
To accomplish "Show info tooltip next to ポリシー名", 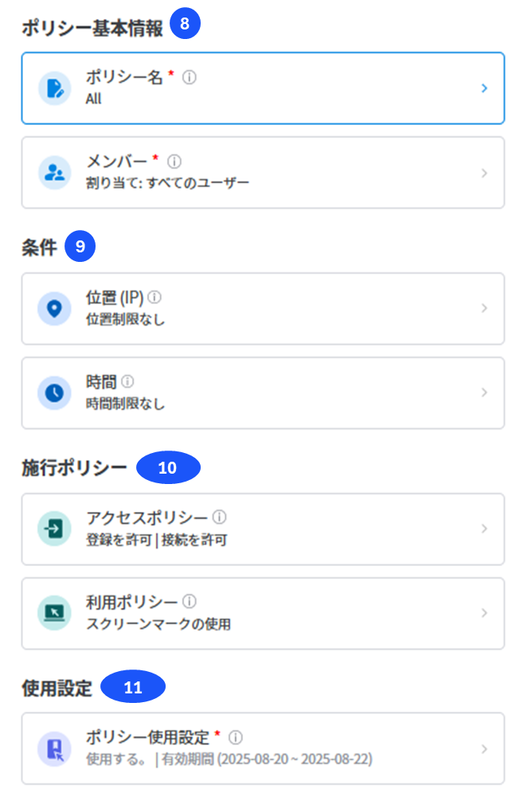I will click(190, 78).
